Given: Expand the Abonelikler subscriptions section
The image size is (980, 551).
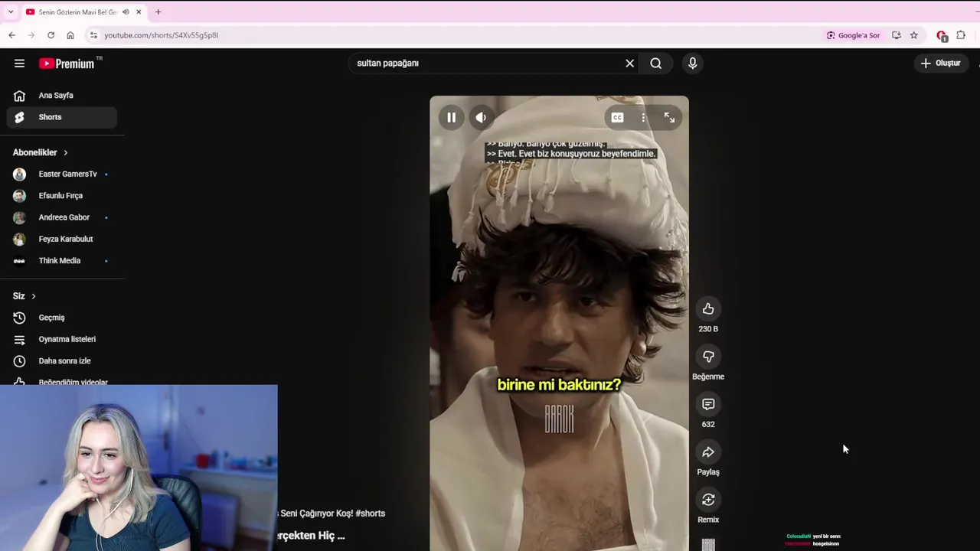Looking at the screenshot, I should (41, 152).
